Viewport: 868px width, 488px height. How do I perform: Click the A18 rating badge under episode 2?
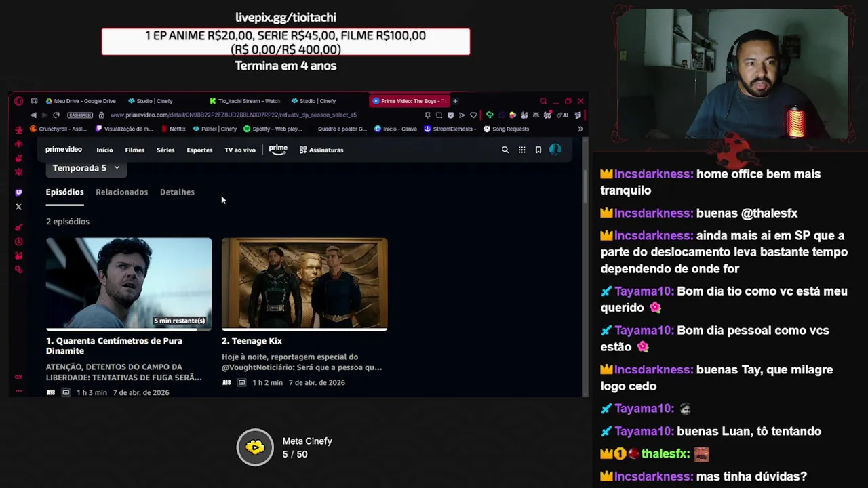[x=226, y=382]
